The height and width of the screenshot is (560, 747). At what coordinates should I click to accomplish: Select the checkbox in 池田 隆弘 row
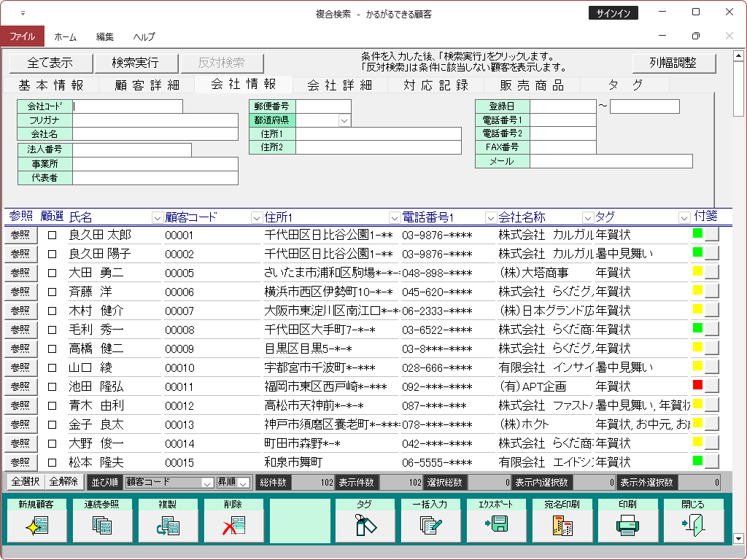tap(52, 386)
